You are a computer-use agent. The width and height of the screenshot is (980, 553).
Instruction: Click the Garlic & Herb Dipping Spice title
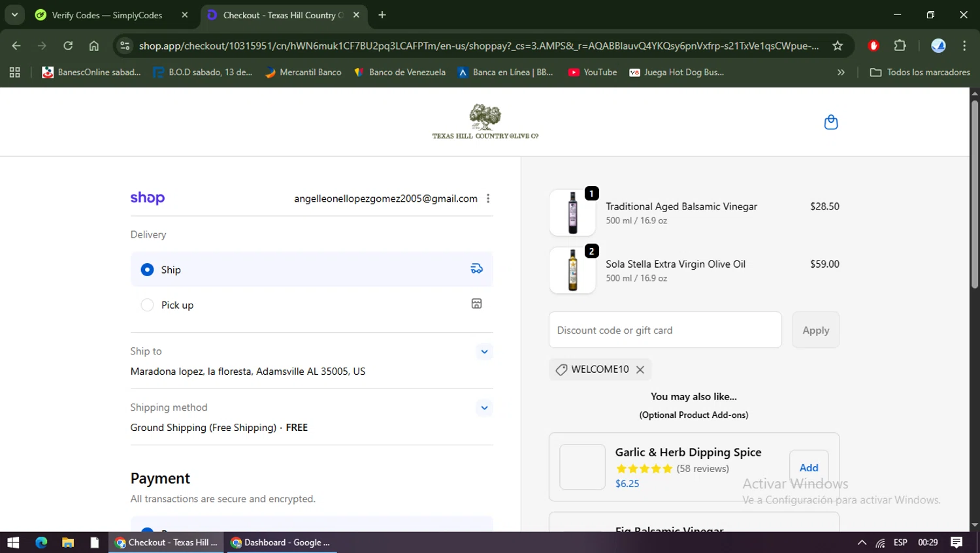688,452
